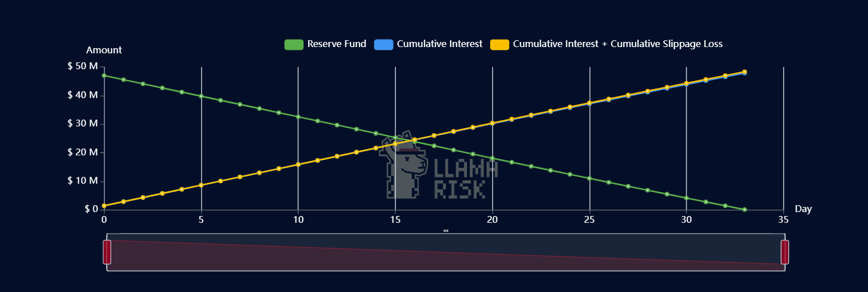The width and height of the screenshot is (868, 292).
Task: Click the right red zoom slider handle
Action: point(785,252)
